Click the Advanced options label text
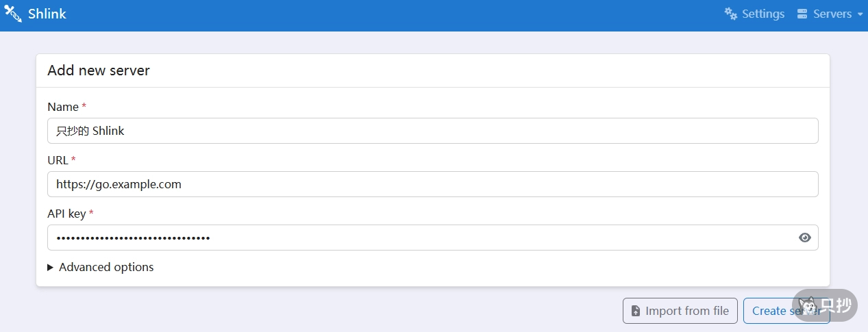The height and width of the screenshot is (332, 868). [106, 267]
